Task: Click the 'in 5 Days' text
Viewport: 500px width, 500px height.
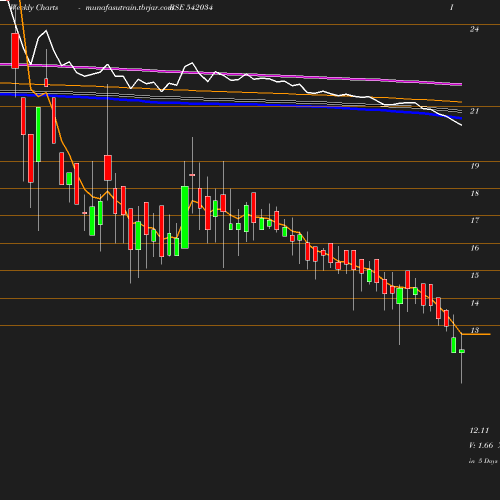Action: pos(483,461)
